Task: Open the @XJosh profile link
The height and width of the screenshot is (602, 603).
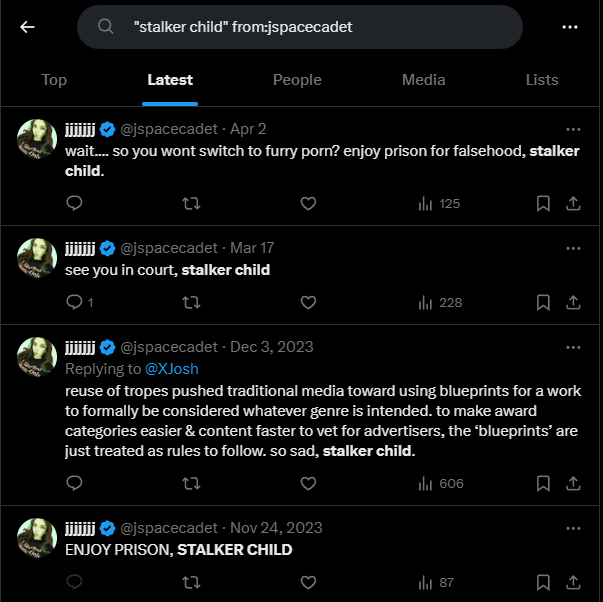Action: pyautogui.click(x=172, y=369)
